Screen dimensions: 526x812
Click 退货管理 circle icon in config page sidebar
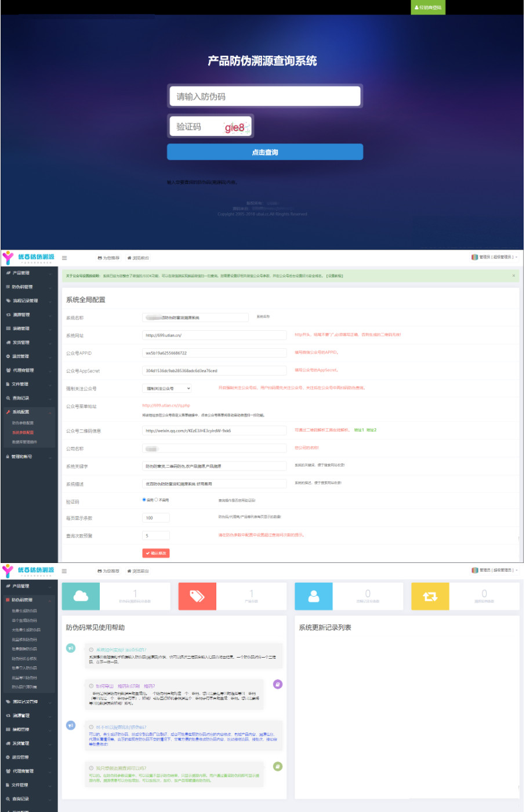(x=8, y=356)
